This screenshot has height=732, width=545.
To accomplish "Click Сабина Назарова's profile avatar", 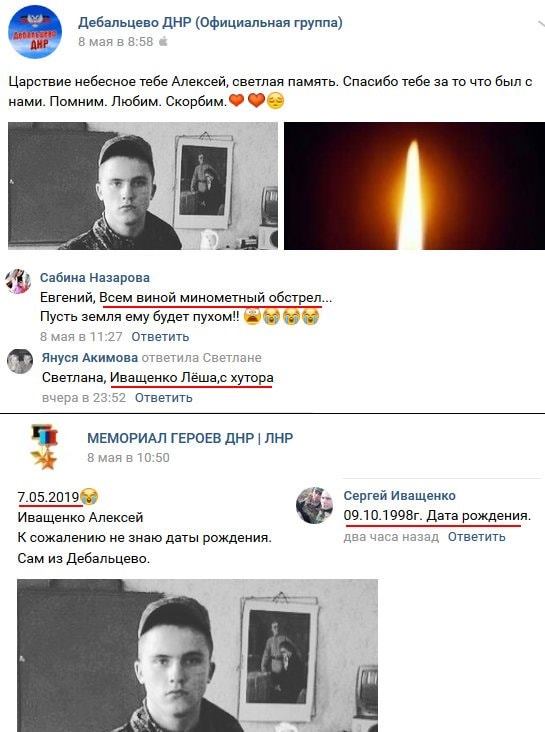I will click(18, 281).
